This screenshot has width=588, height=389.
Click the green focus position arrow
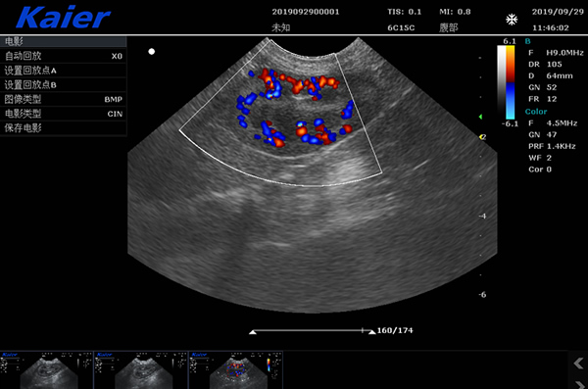(480, 117)
